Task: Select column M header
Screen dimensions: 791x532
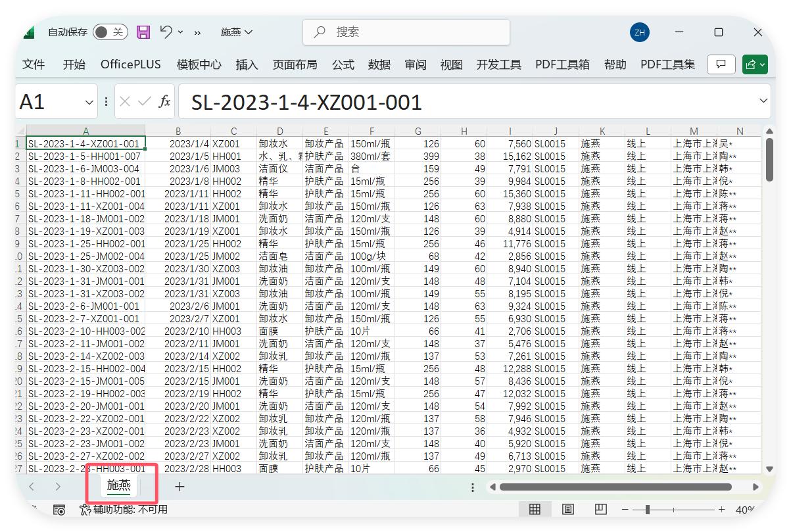Action: coord(694,131)
